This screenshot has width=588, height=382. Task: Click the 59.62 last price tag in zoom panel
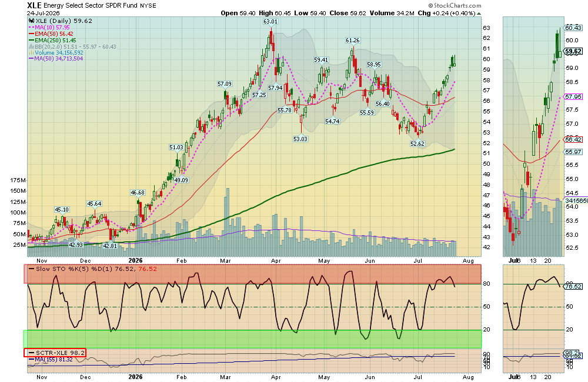tap(574, 51)
